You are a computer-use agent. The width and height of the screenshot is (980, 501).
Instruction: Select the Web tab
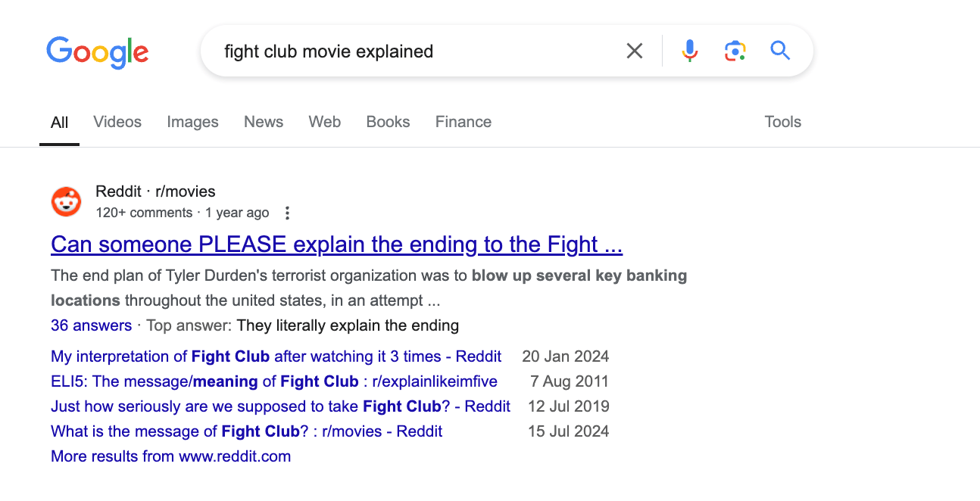tap(325, 122)
